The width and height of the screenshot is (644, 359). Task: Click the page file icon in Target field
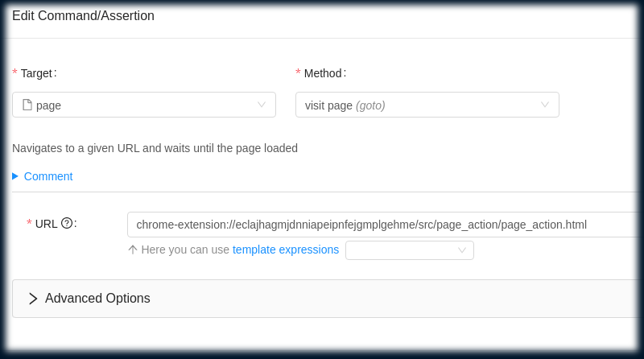(27, 105)
